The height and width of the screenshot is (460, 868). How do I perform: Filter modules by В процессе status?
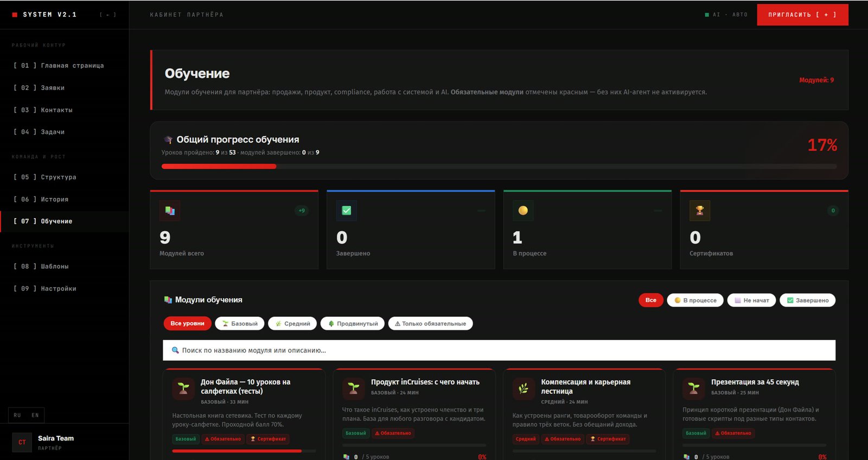coord(695,300)
